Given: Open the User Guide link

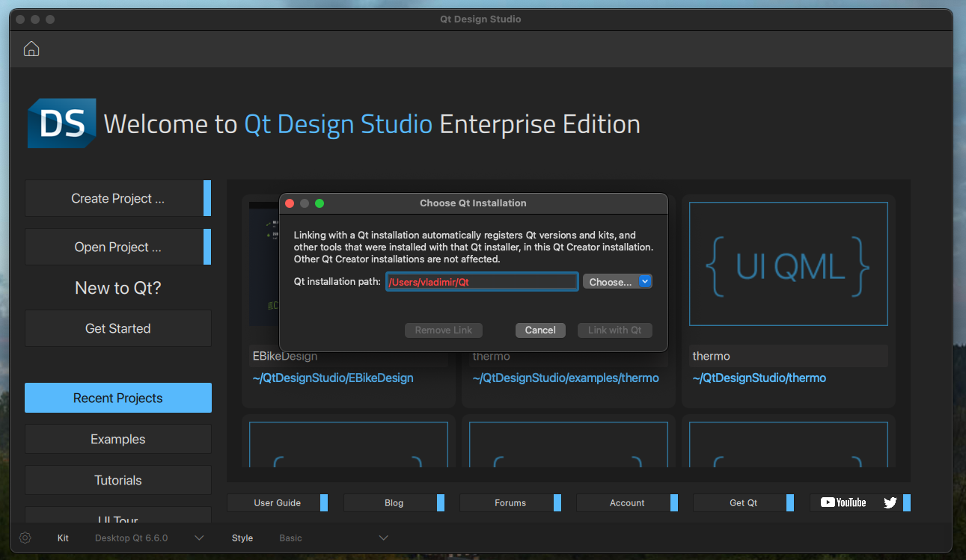Looking at the screenshot, I should click(277, 502).
